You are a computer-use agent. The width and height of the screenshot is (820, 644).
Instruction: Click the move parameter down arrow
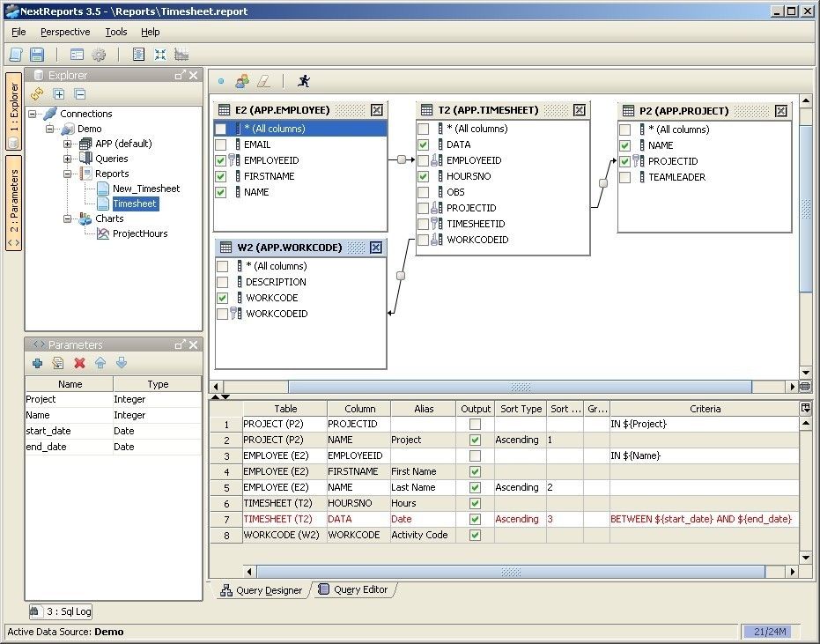122,363
